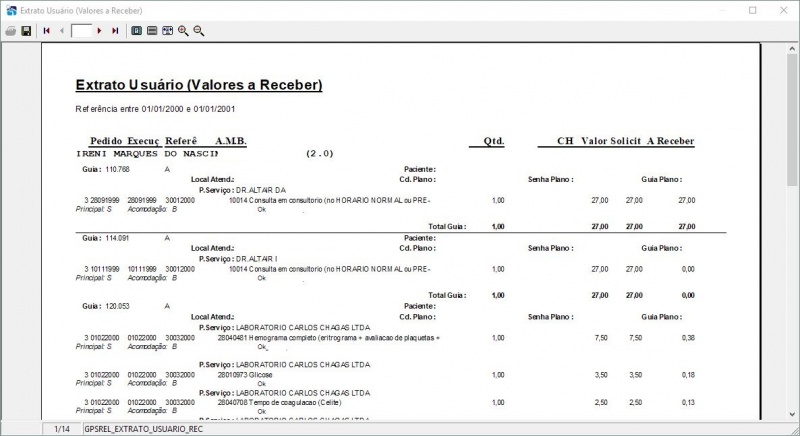This screenshot has height=436, width=800.
Task: Click the Referê column header
Action: tap(181, 141)
